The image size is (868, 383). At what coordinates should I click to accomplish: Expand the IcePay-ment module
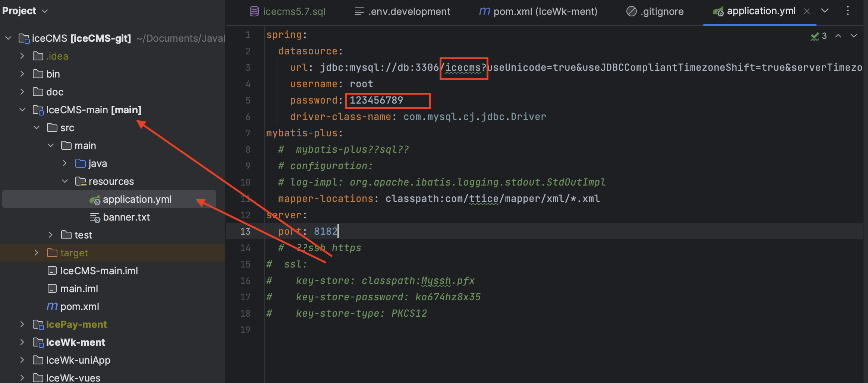coord(22,324)
